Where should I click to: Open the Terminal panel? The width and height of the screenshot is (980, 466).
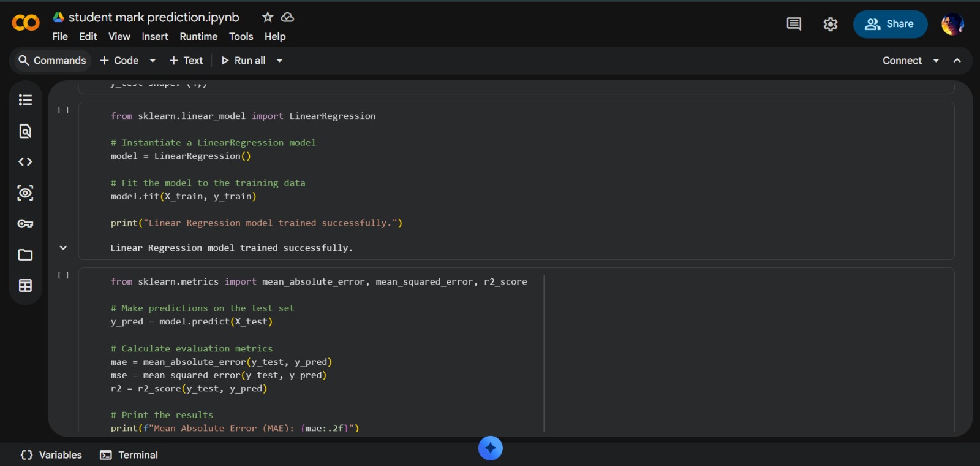pyautogui.click(x=129, y=455)
